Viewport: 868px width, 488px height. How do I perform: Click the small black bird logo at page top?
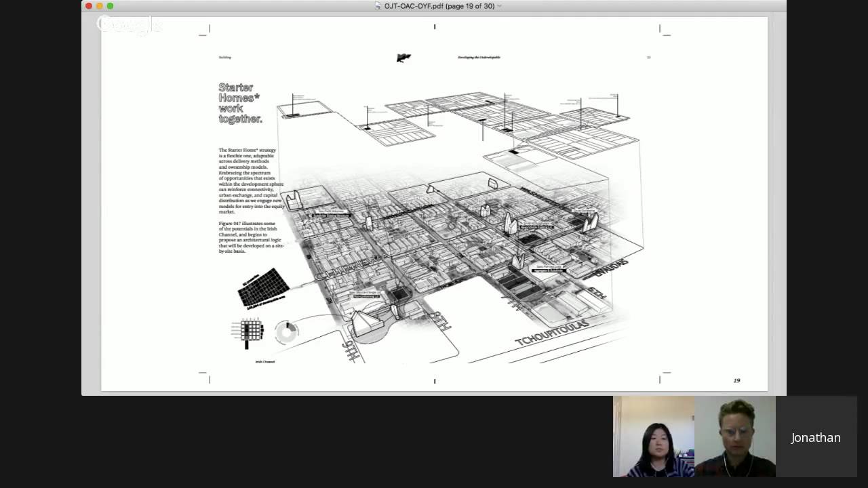tap(403, 58)
